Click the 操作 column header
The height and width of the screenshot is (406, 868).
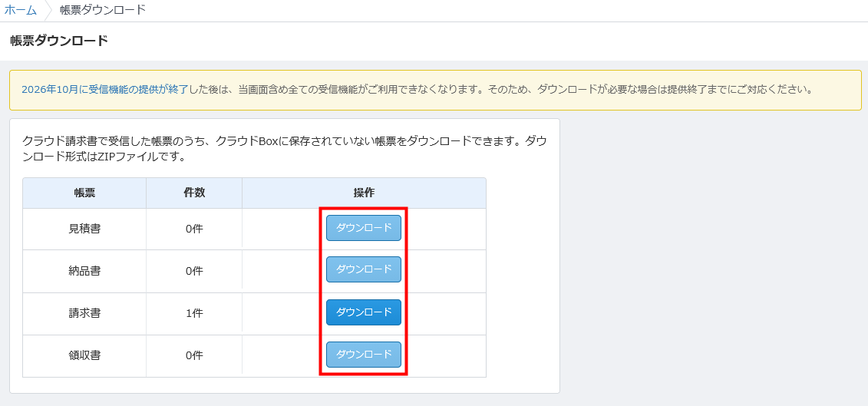coord(364,193)
